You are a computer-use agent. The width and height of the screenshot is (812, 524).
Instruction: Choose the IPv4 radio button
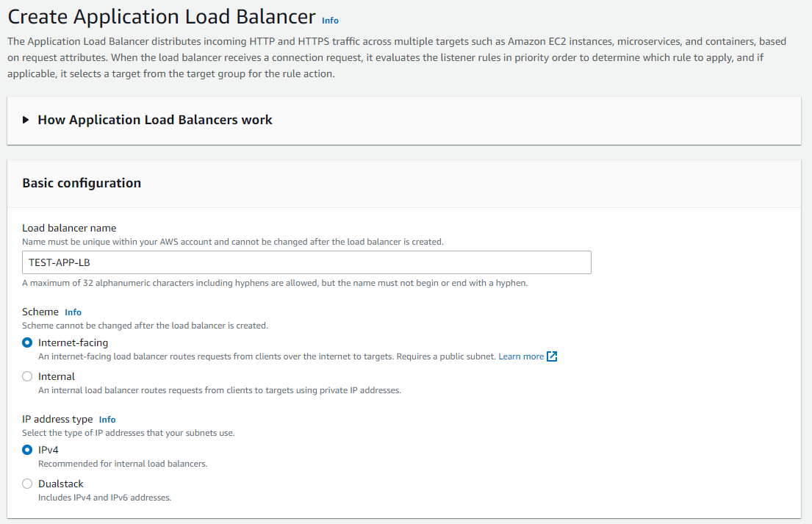coord(27,450)
